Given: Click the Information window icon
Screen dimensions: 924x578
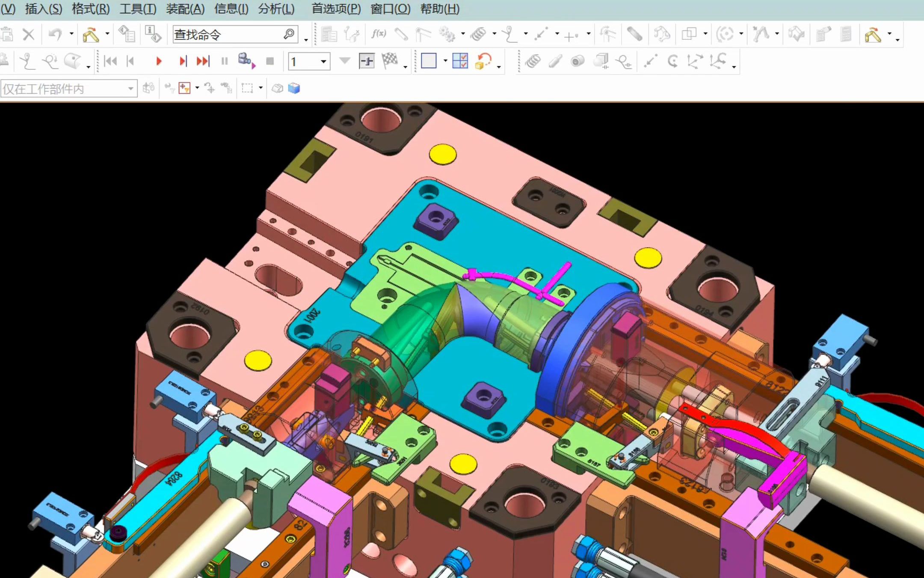Looking at the screenshot, I should click(153, 34).
